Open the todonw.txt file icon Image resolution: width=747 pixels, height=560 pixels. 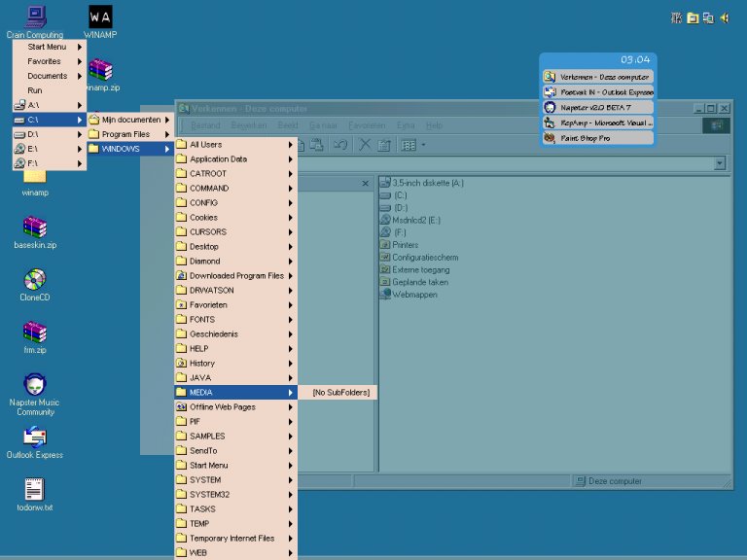tap(35, 490)
